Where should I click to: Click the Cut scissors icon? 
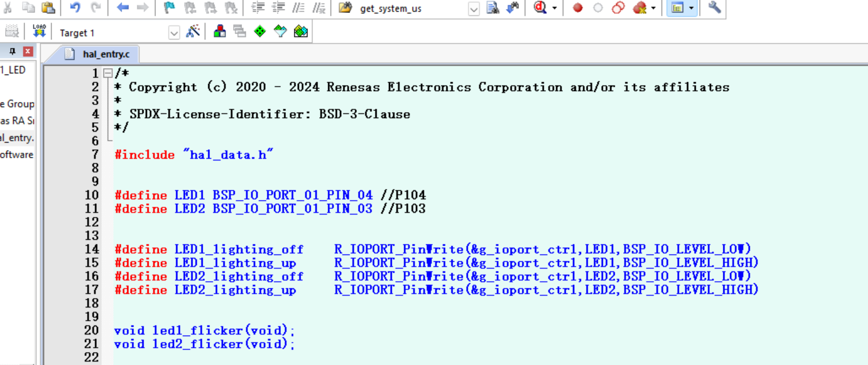pos(8,7)
